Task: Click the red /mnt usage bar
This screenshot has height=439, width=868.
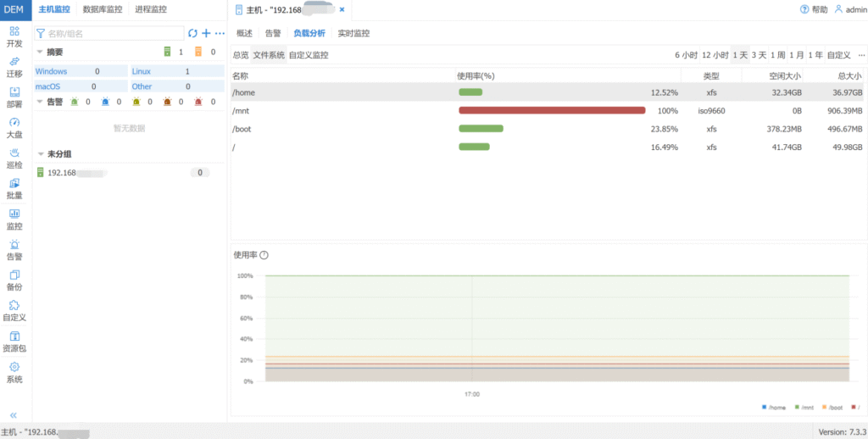Action: 552,110
